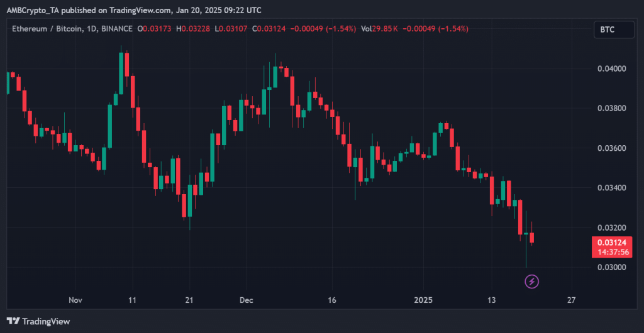The width and height of the screenshot is (644, 333).
Task: Click the volume reading Vol29.85K
Action: [379, 29]
